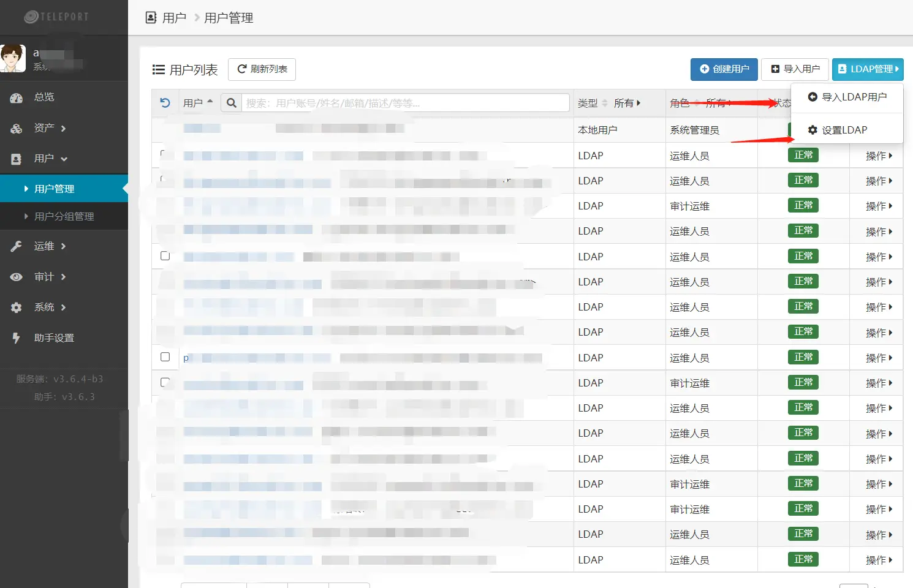
Task: Click the reset filter undo icon
Action: tap(165, 103)
